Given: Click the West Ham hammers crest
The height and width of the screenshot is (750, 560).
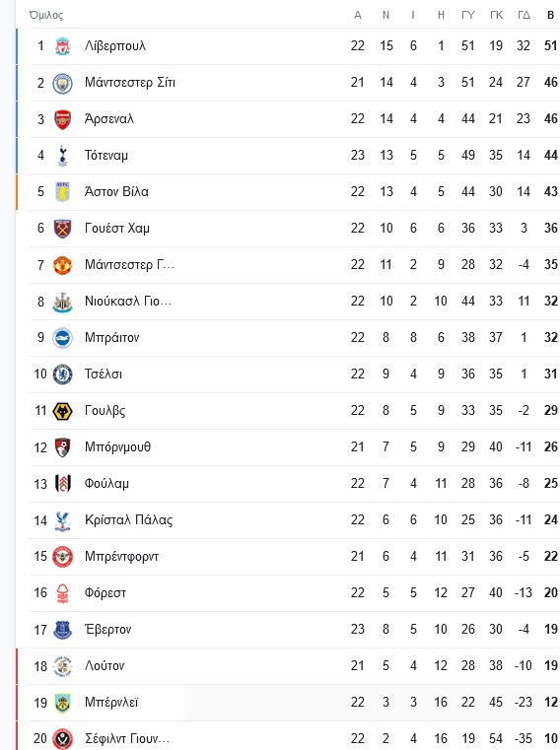Looking at the screenshot, I should click(62, 229).
